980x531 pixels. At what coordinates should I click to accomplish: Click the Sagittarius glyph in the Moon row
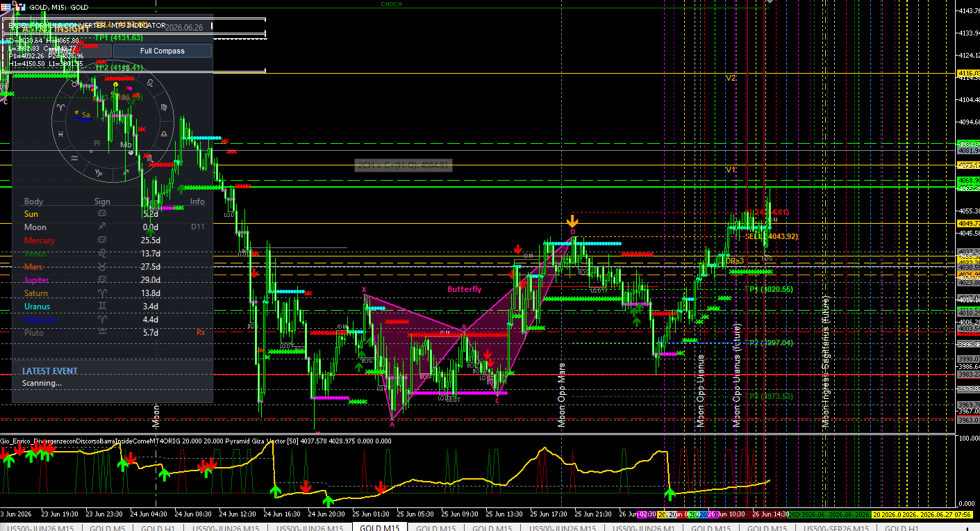tap(102, 227)
